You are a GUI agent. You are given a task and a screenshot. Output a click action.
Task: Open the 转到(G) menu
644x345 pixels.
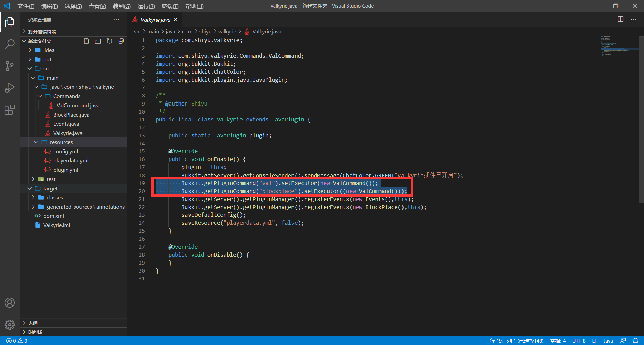tap(122, 6)
